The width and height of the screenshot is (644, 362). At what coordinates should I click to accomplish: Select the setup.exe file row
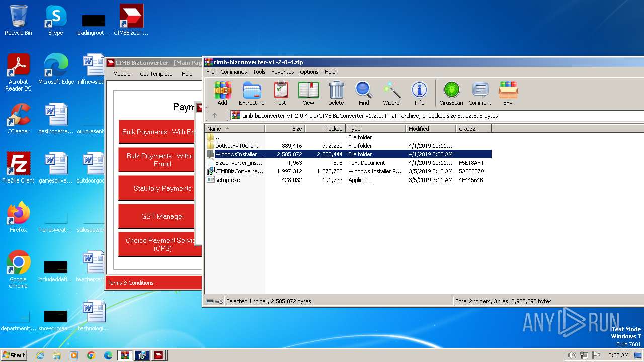point(348,180)
